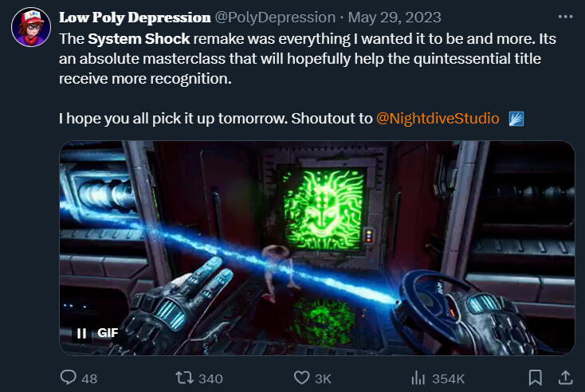Image resolution: width=585 pixels, height=392 pixels.
Task: Pause the GIF playback
Action: (81, 333)
